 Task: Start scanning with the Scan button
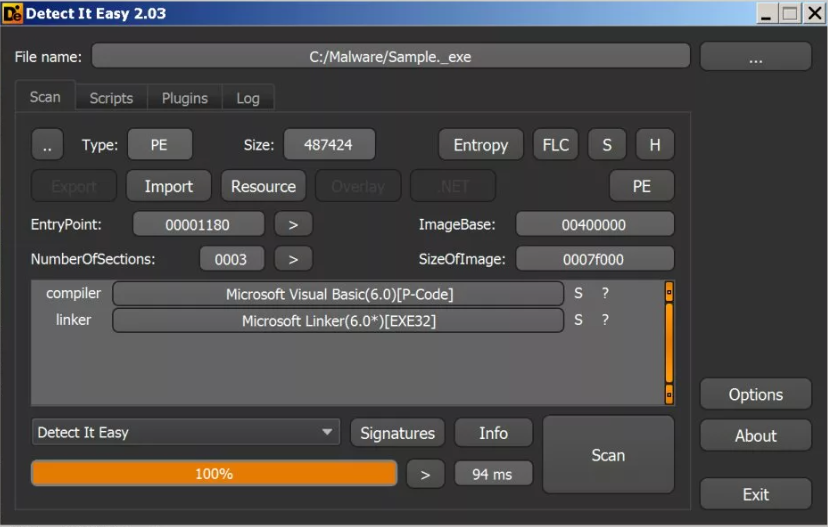tap(608, 455)
